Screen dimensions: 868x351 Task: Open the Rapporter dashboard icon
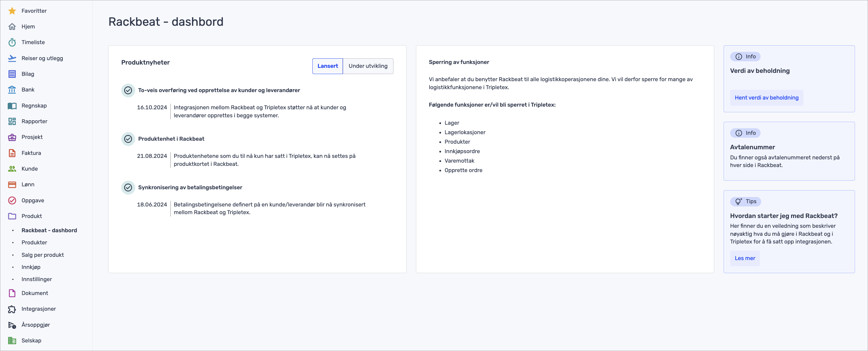point(12,121)
